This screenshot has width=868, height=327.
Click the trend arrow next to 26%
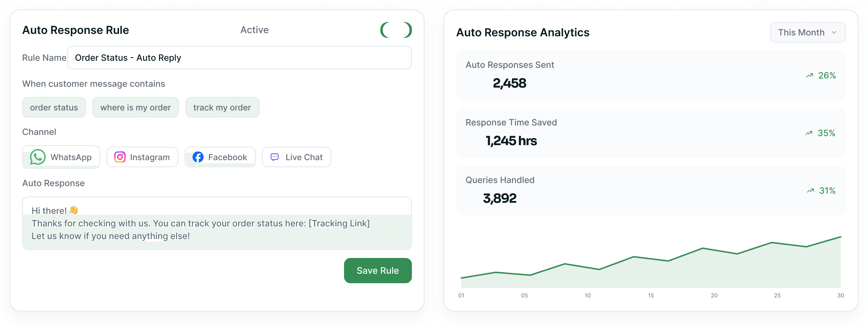pos(810,75)
